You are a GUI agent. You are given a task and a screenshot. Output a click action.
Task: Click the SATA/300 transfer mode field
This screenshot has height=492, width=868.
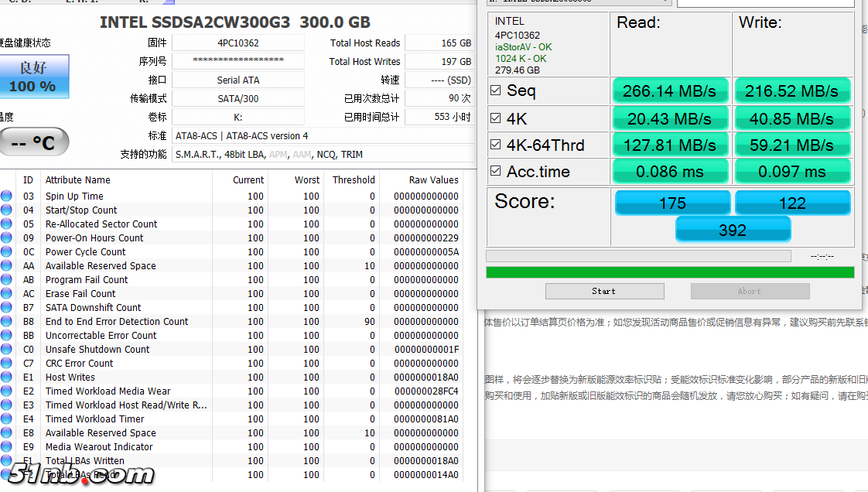(238, 98)
